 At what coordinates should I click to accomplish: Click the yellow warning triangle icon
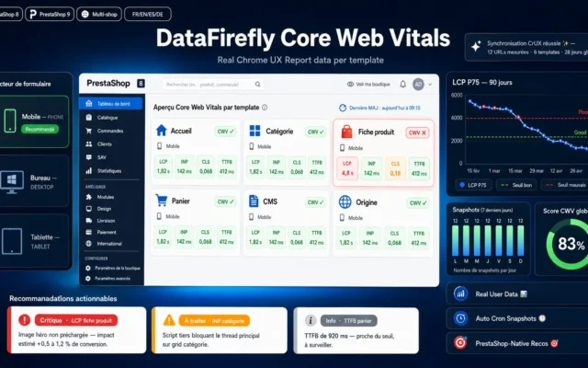[169, 320]
